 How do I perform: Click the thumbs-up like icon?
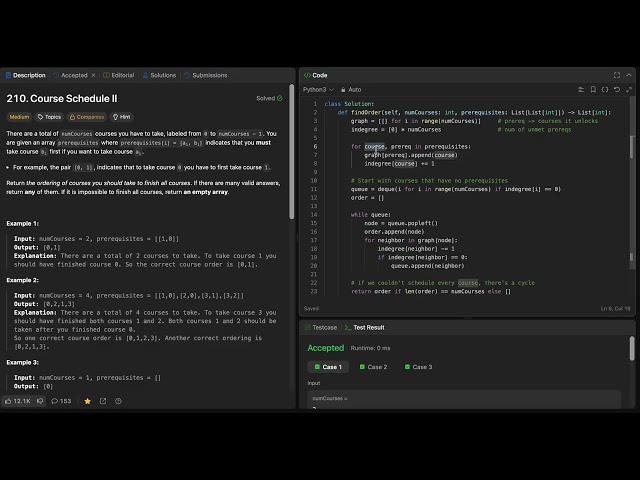tap(8, 401)
